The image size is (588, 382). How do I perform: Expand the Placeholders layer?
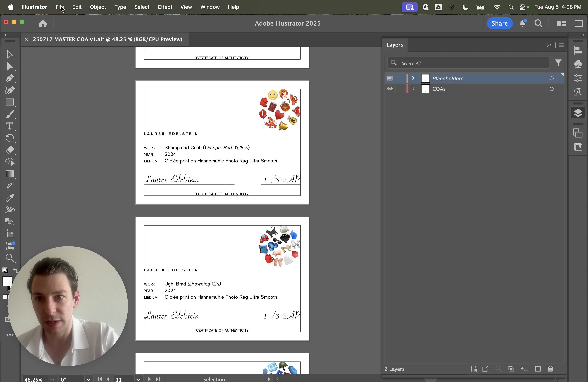[413, 78]
